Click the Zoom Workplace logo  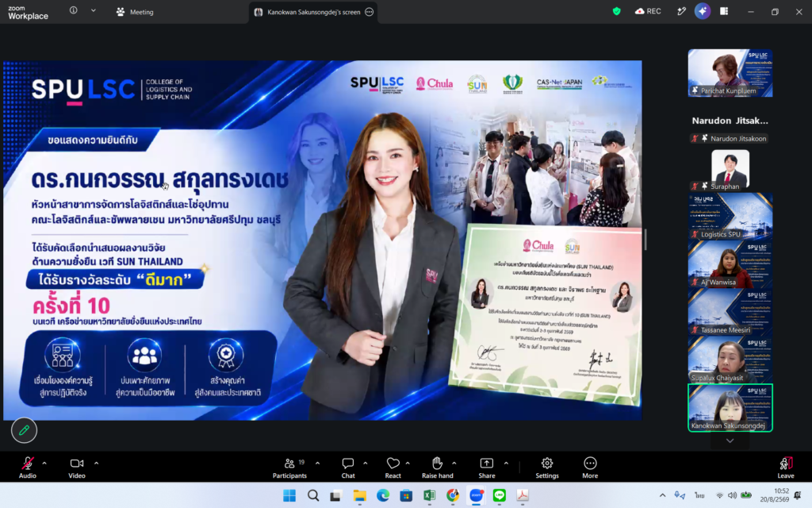tap(28, 12)
